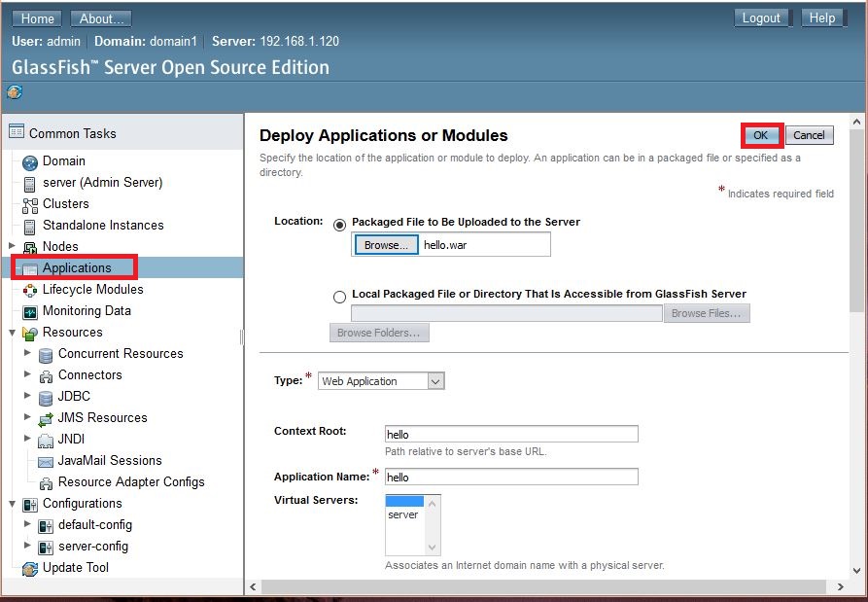Expand the Nodes tree node

(x=12, y=245)
